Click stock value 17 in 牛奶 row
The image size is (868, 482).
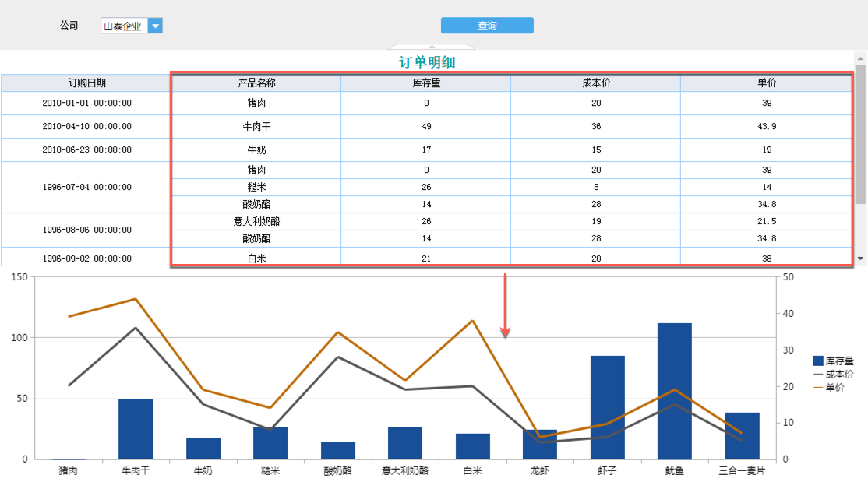coord(425,150)
